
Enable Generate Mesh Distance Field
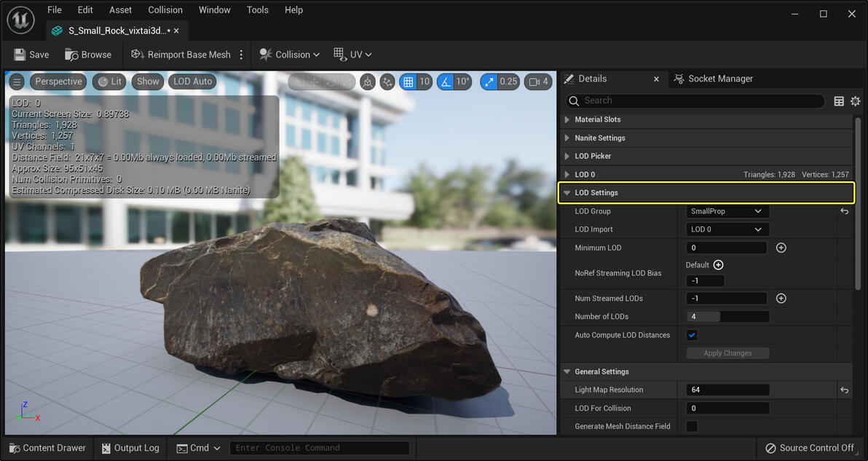692,426
